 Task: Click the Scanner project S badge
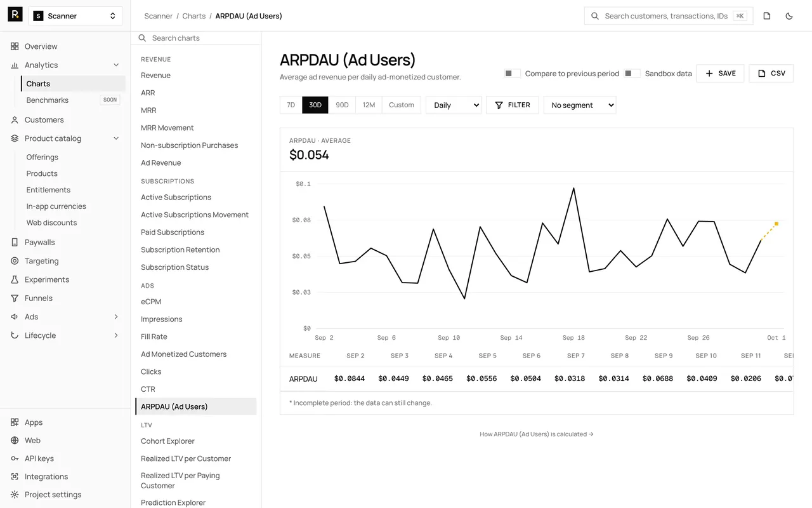[x=38, y=16]
